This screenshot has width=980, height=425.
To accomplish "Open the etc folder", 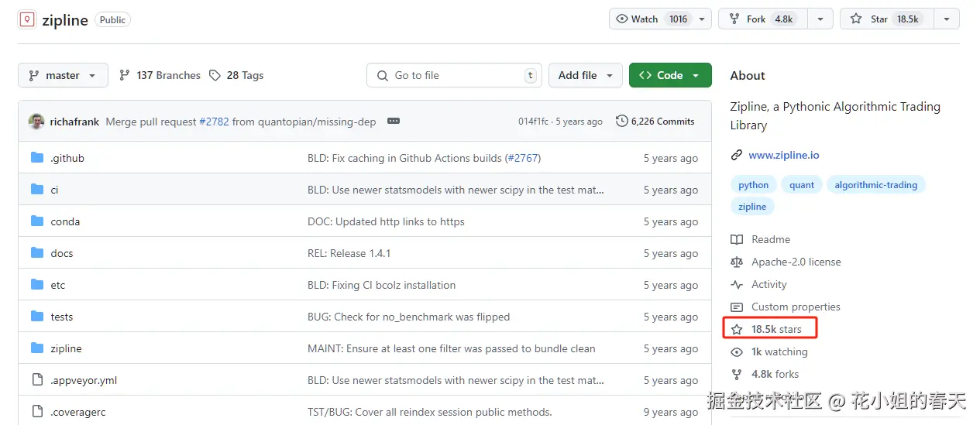I will [58, 285].
